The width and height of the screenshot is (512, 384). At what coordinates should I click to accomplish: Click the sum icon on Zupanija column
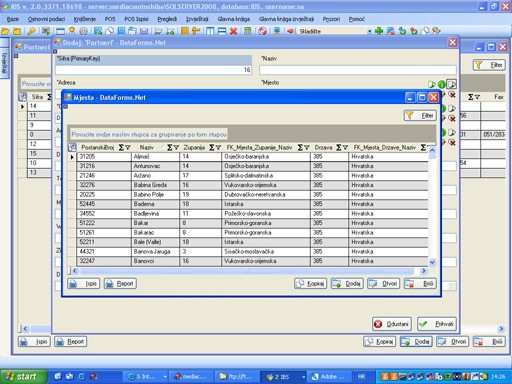tap(212, 147)
